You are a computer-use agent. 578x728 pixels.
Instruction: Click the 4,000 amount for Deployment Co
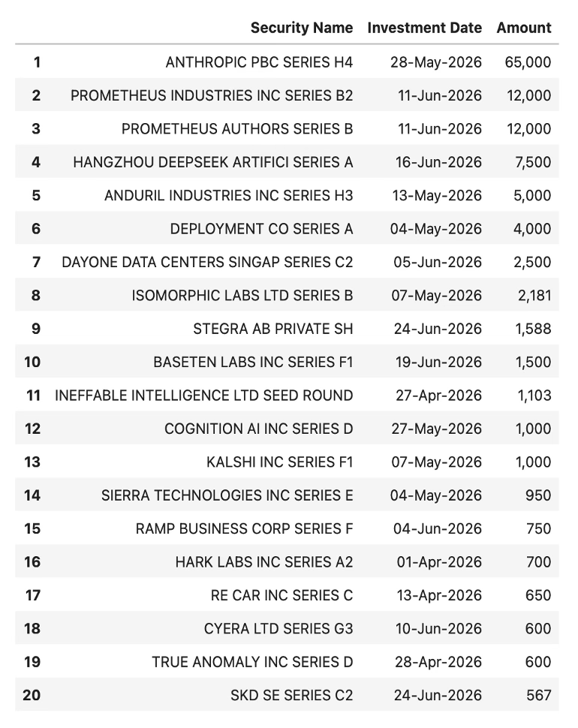532,229
